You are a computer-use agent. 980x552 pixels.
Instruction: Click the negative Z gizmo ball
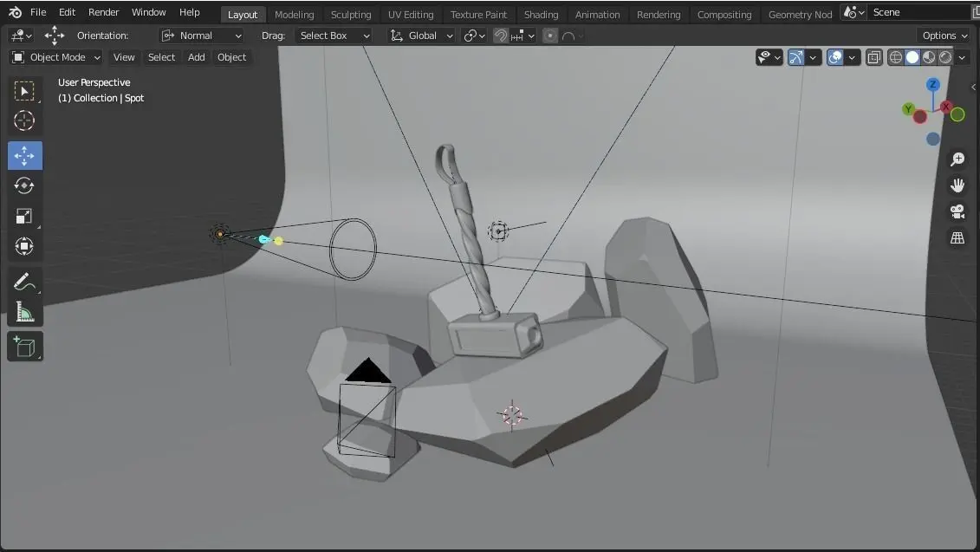(933, 139)
